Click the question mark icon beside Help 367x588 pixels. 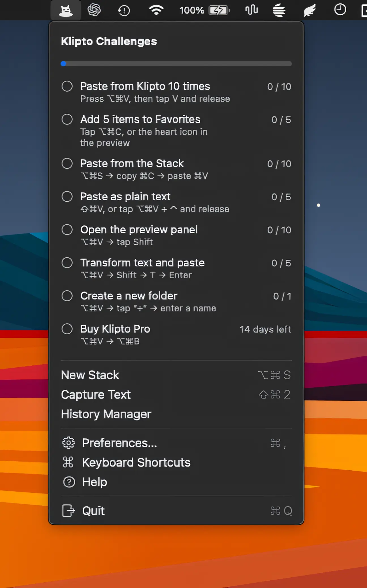pos(69,482)
